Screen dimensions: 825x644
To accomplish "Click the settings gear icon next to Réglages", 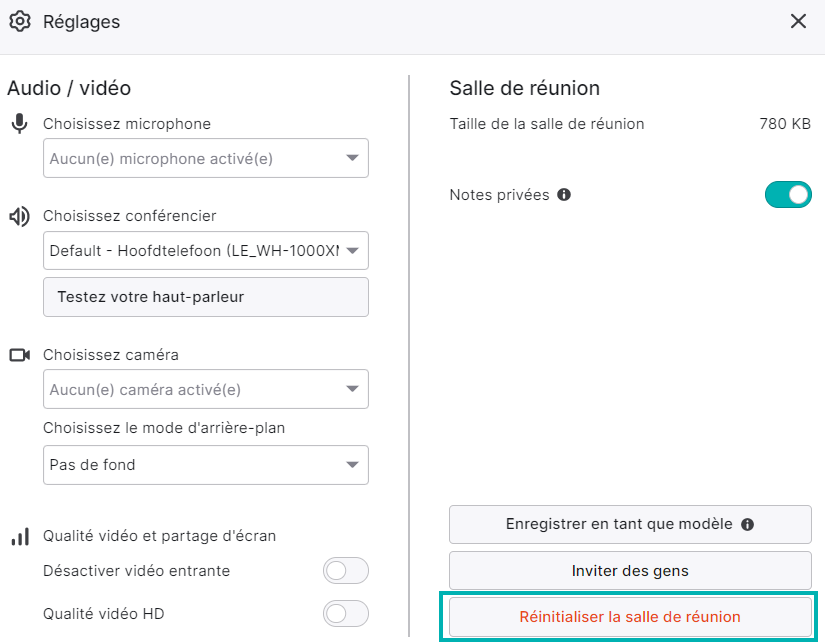I will tap(20, 22).
